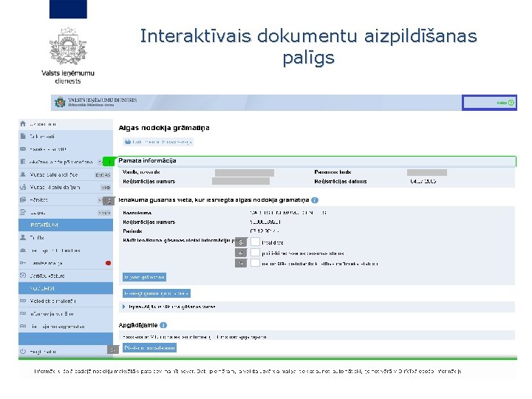
Task: Click the blue button below the income place panel
Action: point(157,293)
